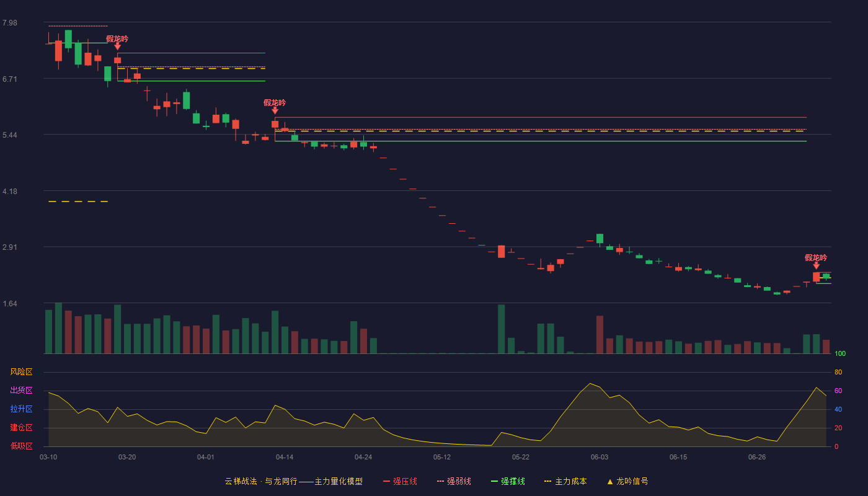Click the first 假龙吟 arrow marker near 03-20

click(117, 45)
